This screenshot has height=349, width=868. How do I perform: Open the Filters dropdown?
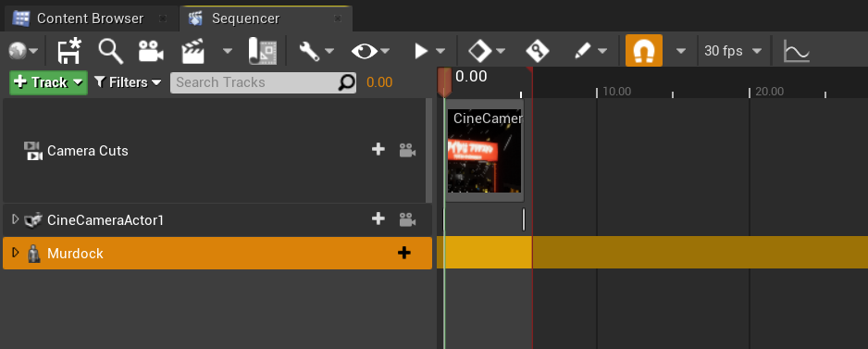tap(128, 82)
